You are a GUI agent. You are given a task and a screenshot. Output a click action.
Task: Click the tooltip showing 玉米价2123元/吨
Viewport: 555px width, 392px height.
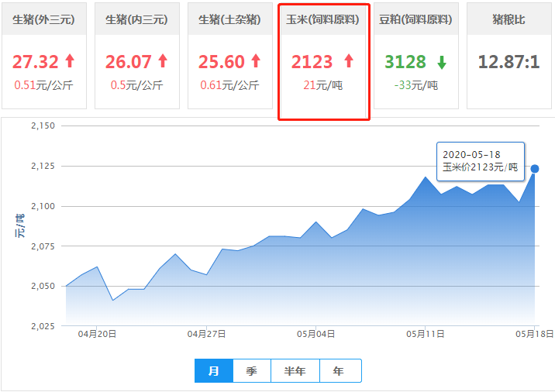click(x=481, y=161)
